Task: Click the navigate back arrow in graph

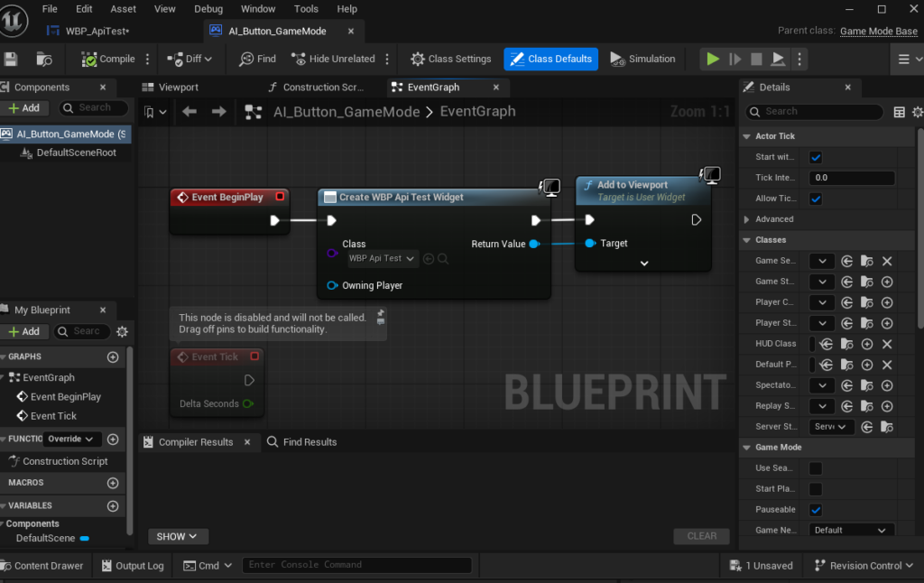Action: pyautogui.click(x=189, y=112)
